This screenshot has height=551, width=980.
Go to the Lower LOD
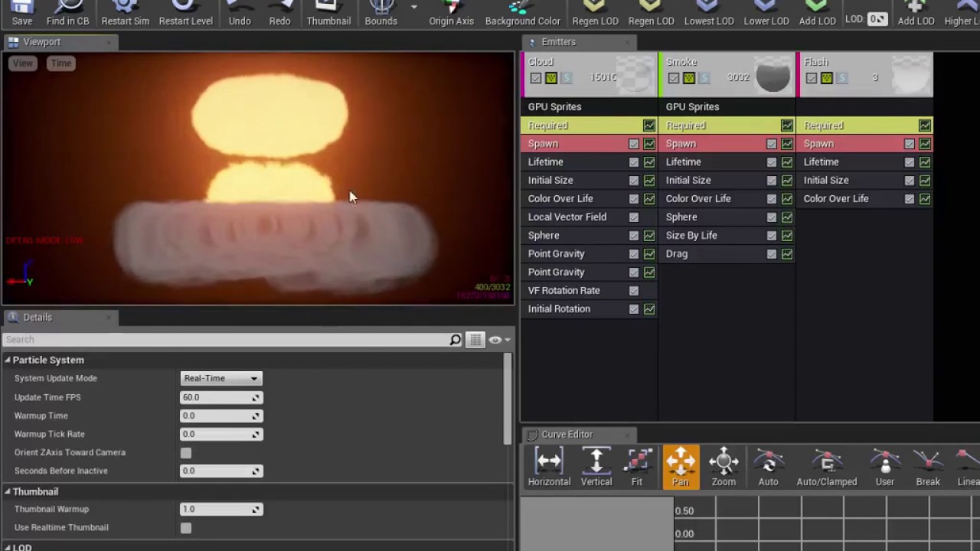[766, 13]
